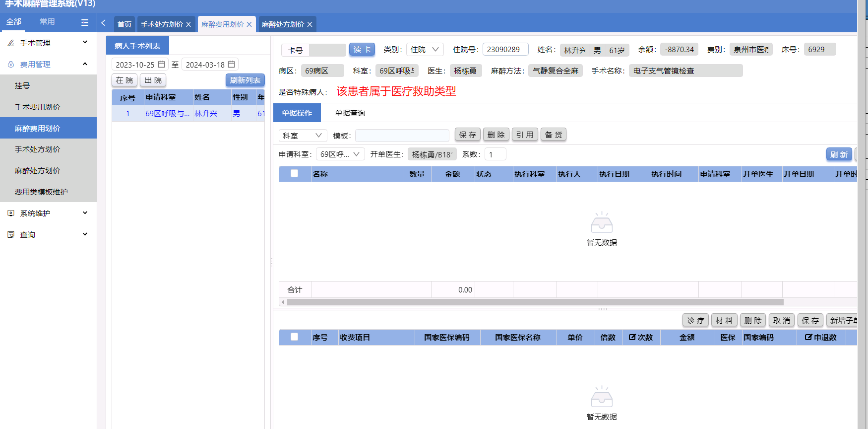Click the 保存 button beside the 模板 field
This screenshot has width=868, height=429.
[468, 135]
